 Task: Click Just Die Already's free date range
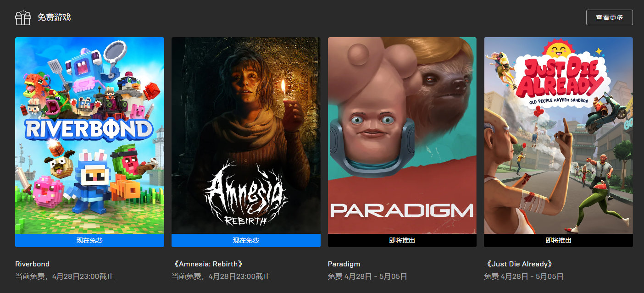click(524, 276)
